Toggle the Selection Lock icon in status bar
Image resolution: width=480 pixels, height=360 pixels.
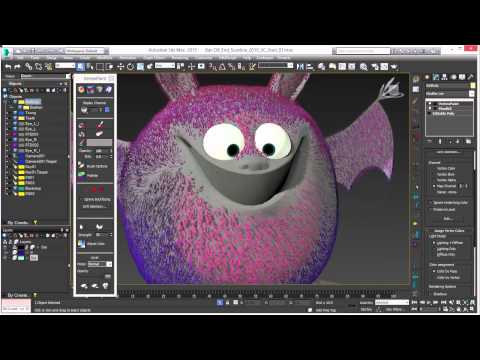coord(228,303)
